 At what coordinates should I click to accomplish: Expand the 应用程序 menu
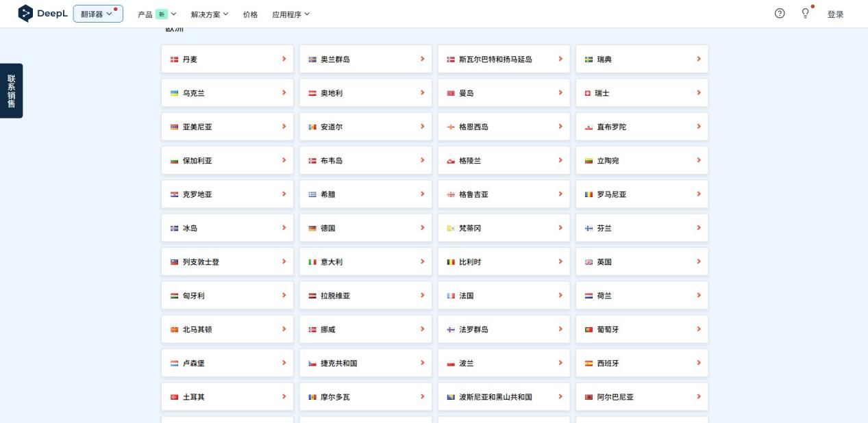pos(291,14)
